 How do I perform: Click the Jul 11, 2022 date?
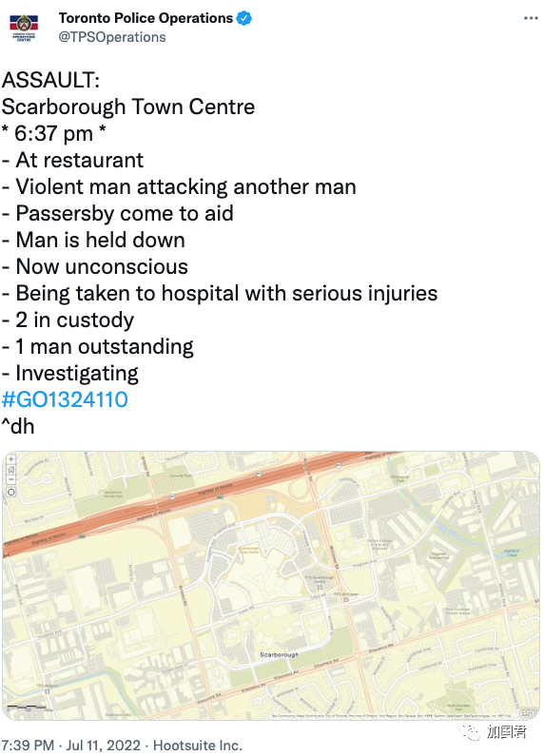pos(104,745)
